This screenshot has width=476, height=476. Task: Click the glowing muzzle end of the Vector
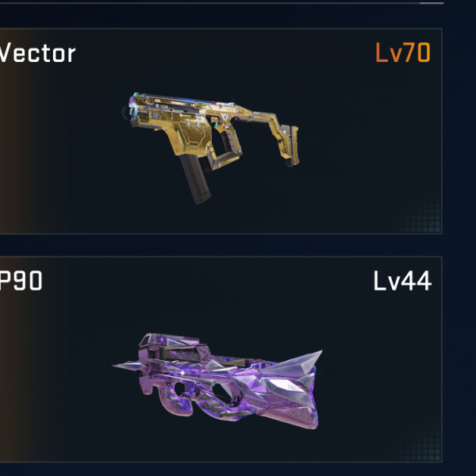[131, 107]
